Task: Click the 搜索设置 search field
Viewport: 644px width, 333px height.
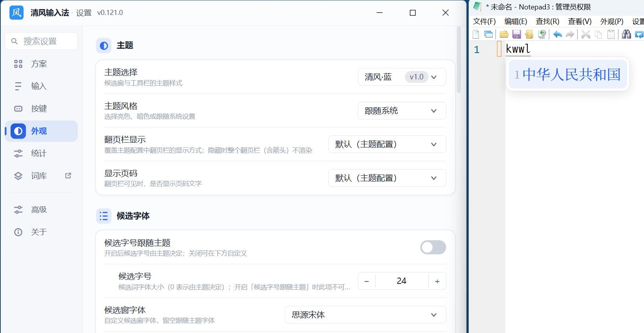Action: tap(41, 41)
